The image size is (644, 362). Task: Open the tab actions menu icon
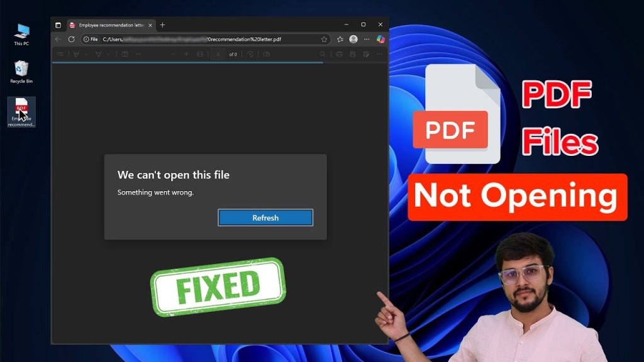[x=58, y=25]
